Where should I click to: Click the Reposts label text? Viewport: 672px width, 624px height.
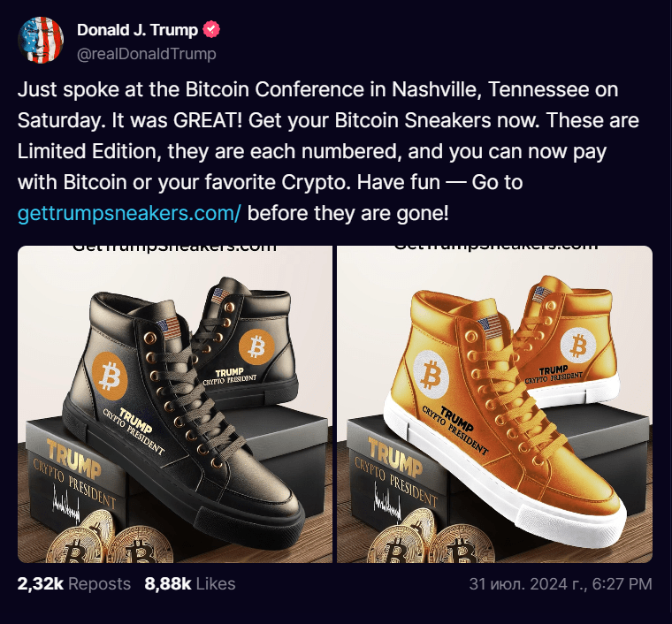point(99,583)
